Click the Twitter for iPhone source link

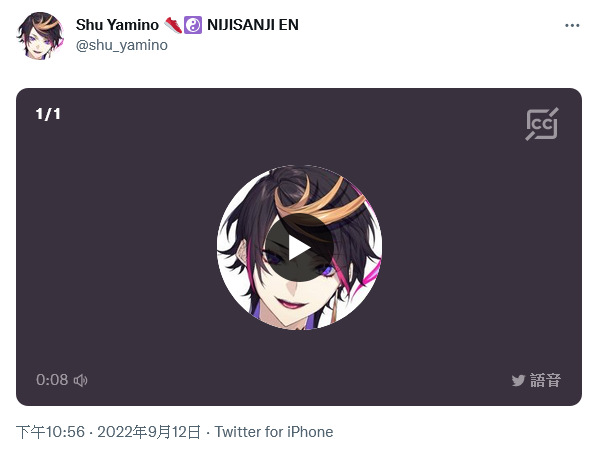coord(274,432)
